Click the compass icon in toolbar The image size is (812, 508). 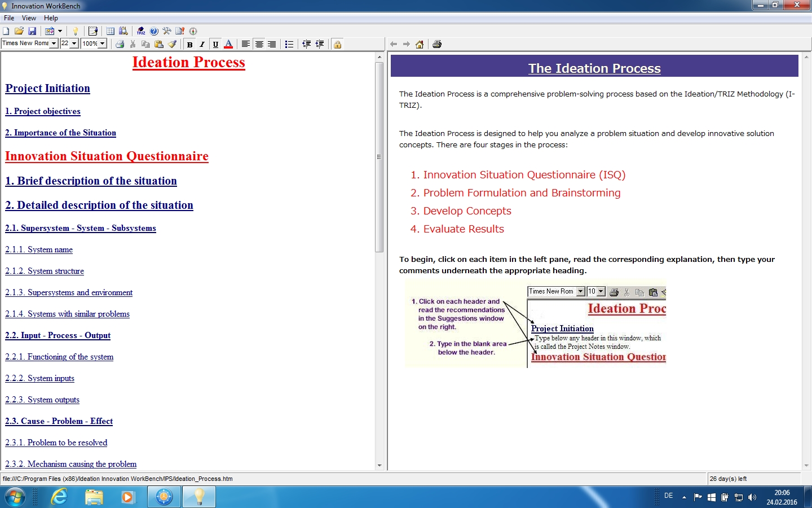coord(193,31)
